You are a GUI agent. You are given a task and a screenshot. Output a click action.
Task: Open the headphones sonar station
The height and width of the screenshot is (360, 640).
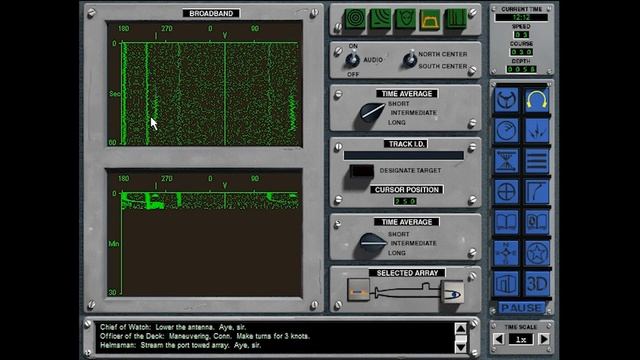tap(537, 100)
